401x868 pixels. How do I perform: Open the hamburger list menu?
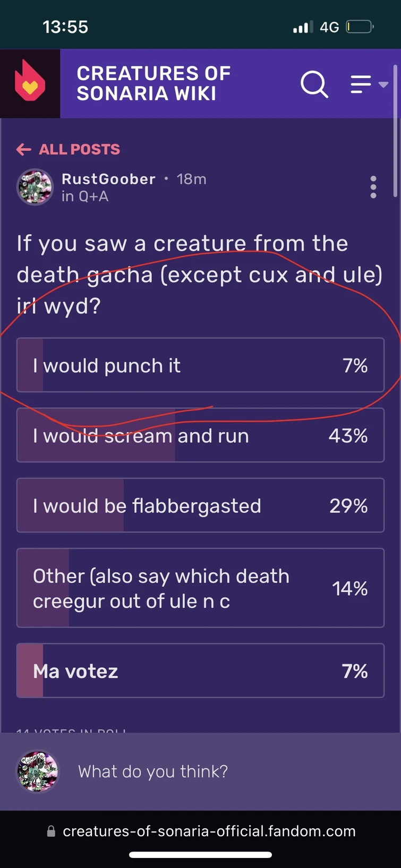pos(360,84)
